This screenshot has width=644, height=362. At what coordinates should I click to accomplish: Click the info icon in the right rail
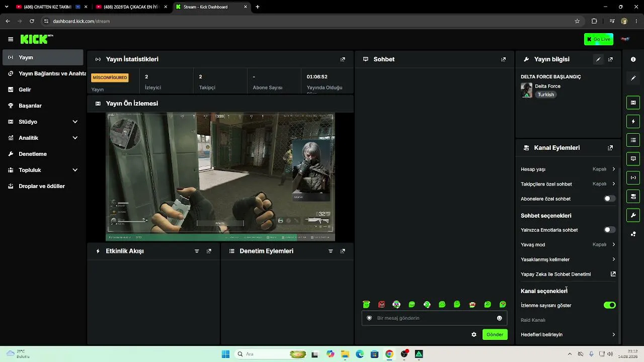[x=633, y=59]
